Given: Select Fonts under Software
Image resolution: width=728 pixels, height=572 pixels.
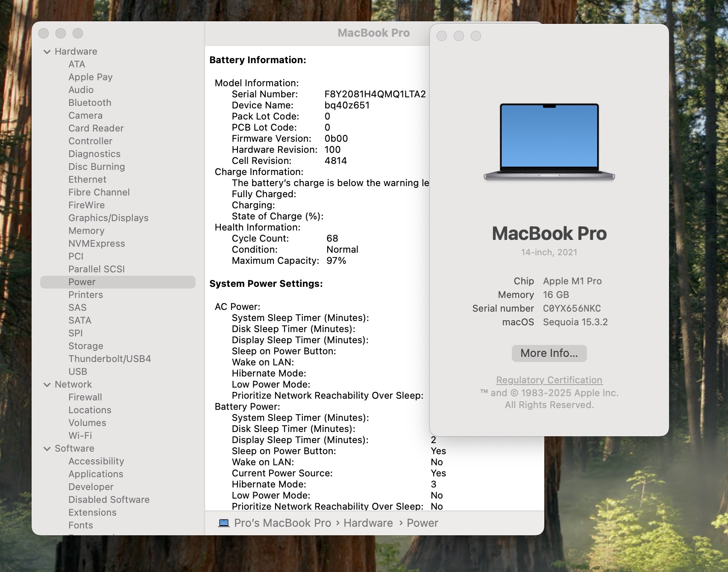Looking at the screenshot, I should (x=81, y=525).
